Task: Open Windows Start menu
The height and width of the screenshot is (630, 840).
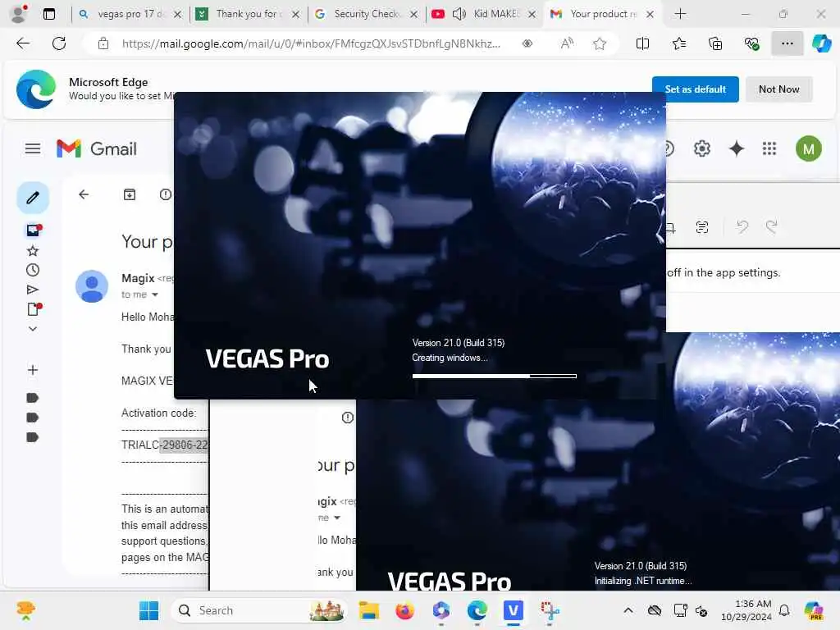Action: (x=148, y=610)
